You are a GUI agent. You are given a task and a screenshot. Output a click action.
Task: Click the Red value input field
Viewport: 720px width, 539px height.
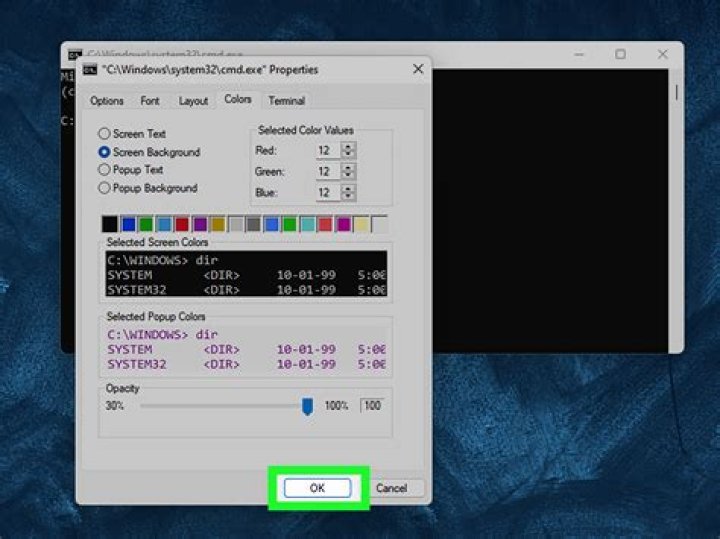328,151
